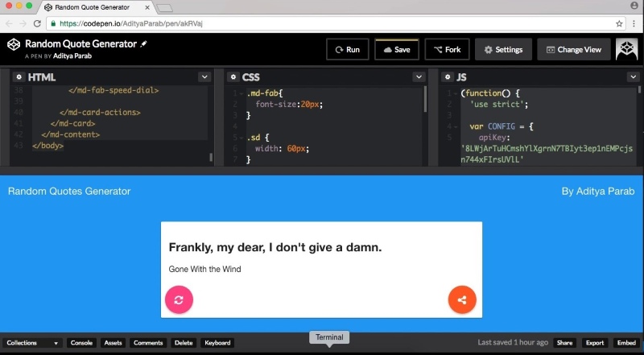Go forward in browser history
This screenshot has height=355, width=644.
pyautogui.click(x=23, y=23)
